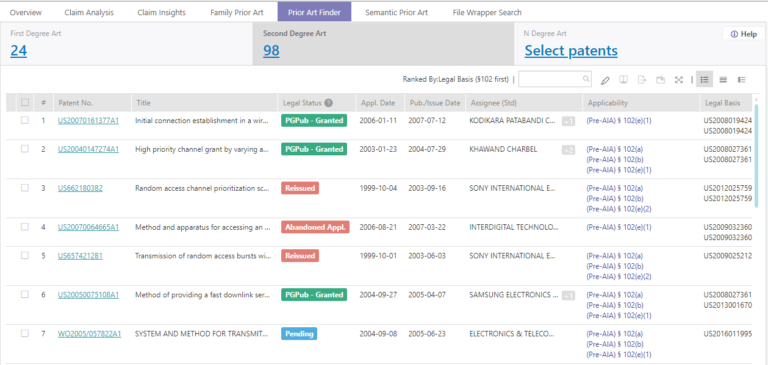This screenshot has width=768, height=365.
Task: Check the box for row 6 US20050075108A1
Action: 25,294
